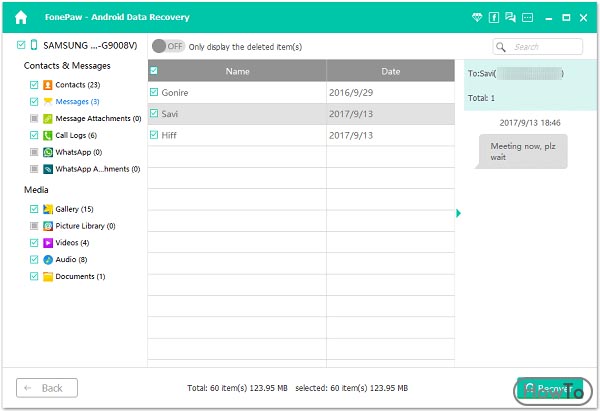
Task: Select the Hiff message row
Action: [301, 135]
